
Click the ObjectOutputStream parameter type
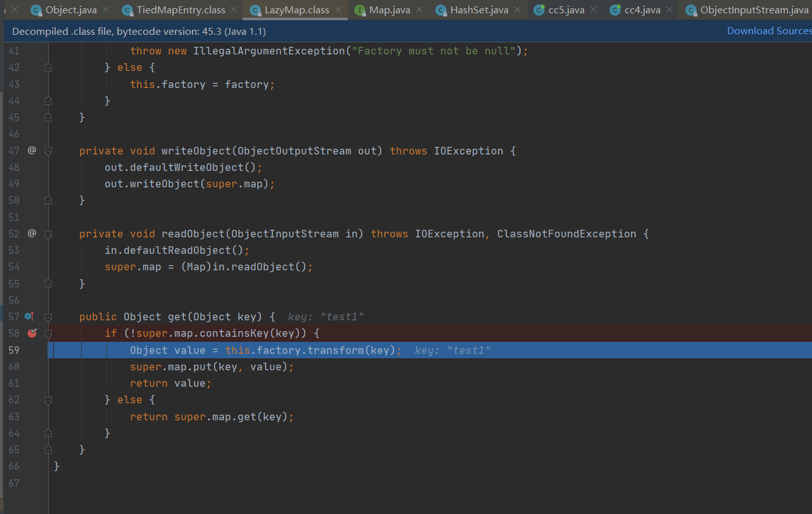(x=294, y=151)
